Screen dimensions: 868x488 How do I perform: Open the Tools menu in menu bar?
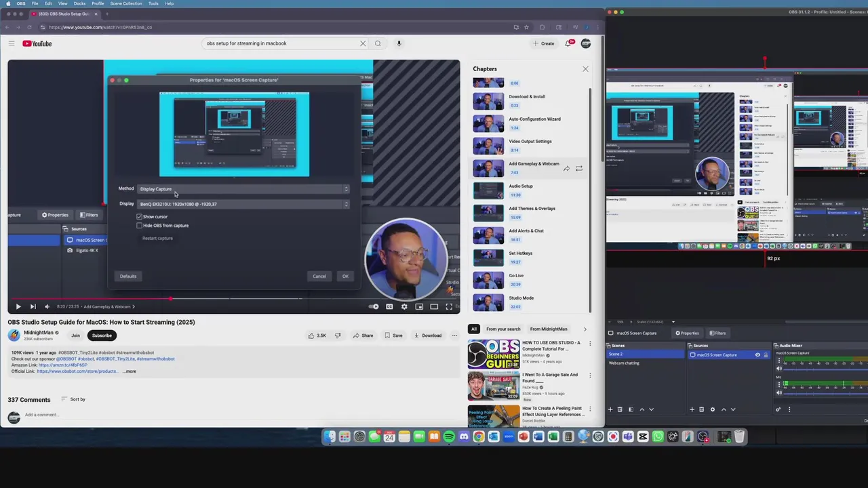(153, 3)
